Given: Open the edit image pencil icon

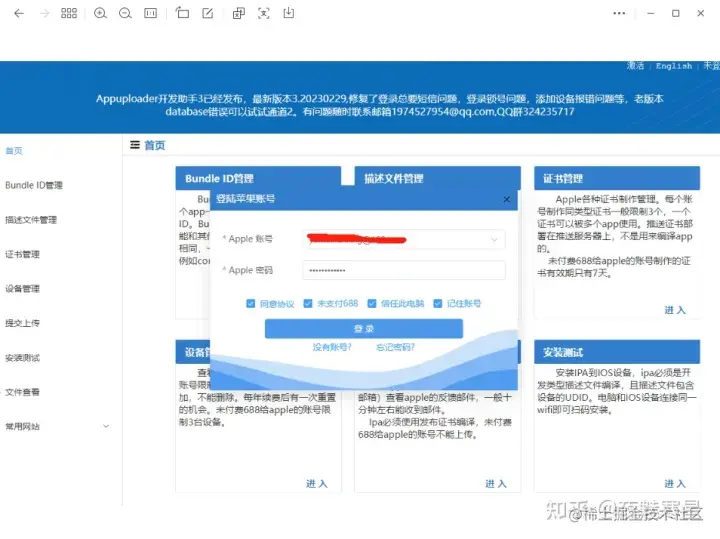Looking at the screenshot, I should [x=208, y=13].
